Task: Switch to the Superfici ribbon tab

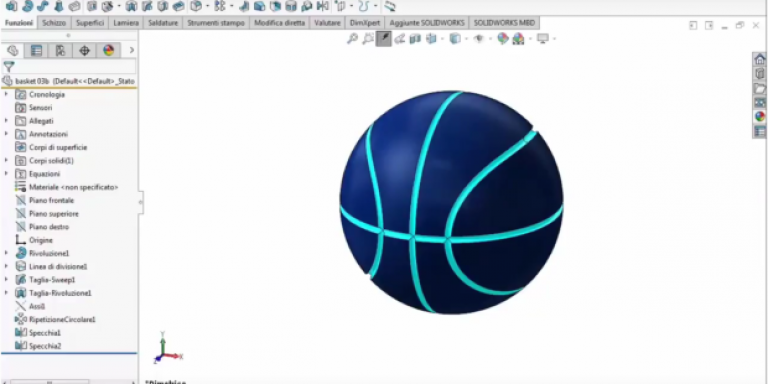Action: (90, 23)
